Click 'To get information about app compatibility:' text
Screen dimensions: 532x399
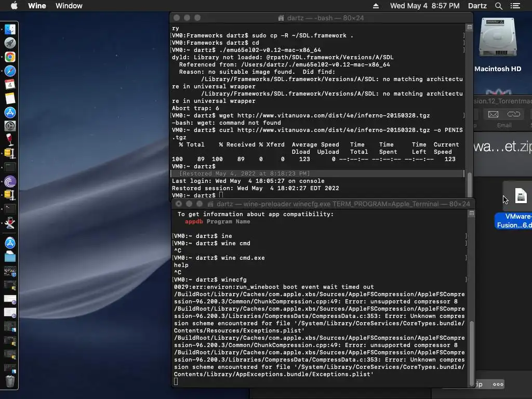256,214
